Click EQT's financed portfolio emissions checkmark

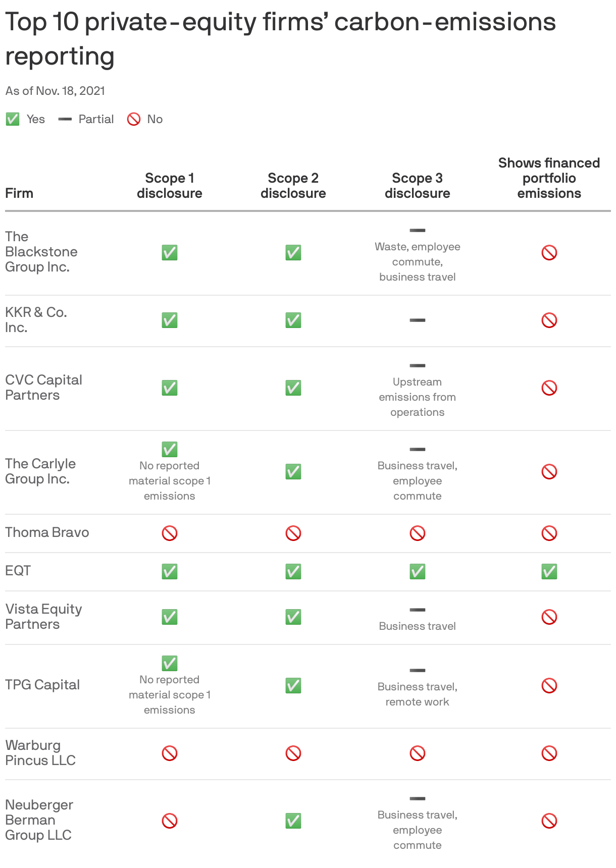pyautogui.click(x=549, y=571)
